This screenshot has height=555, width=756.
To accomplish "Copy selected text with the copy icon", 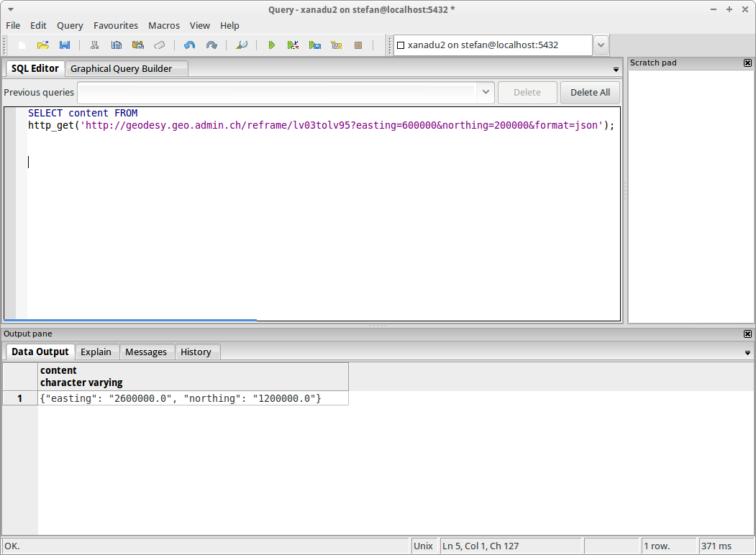I will pos(117,45).
